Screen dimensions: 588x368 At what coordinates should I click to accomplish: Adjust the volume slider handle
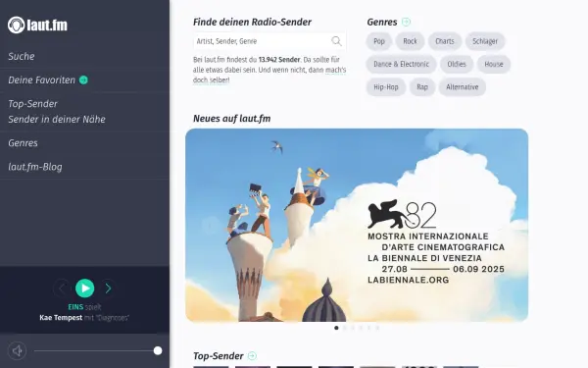coord(158,350)
